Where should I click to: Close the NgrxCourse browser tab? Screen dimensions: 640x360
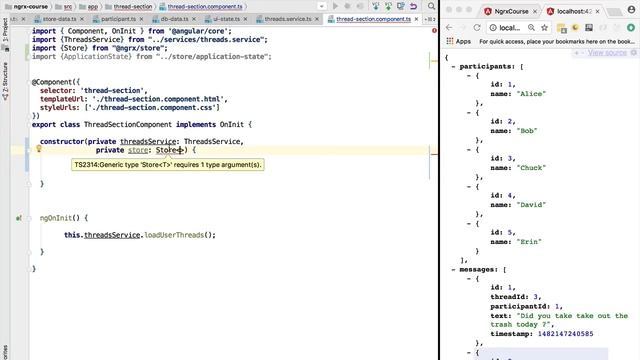[x=535, y=11]
